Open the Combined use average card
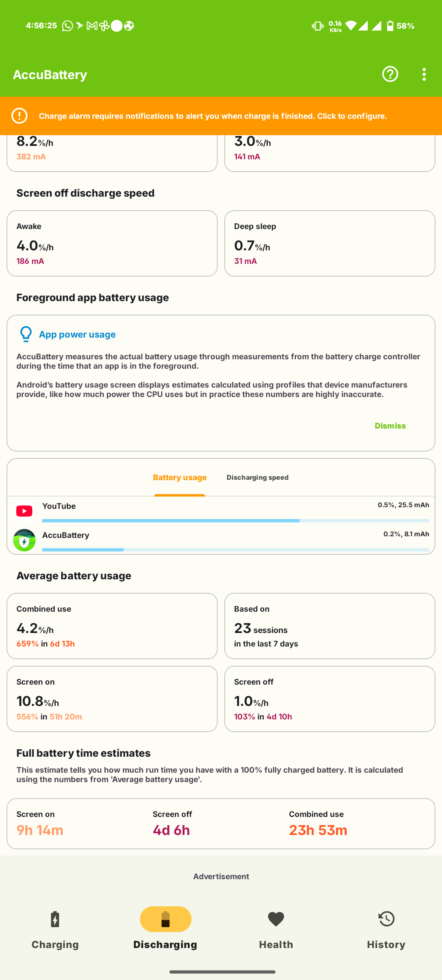The width and height of the screenshot is (442, 980). (x=112, y=626)
